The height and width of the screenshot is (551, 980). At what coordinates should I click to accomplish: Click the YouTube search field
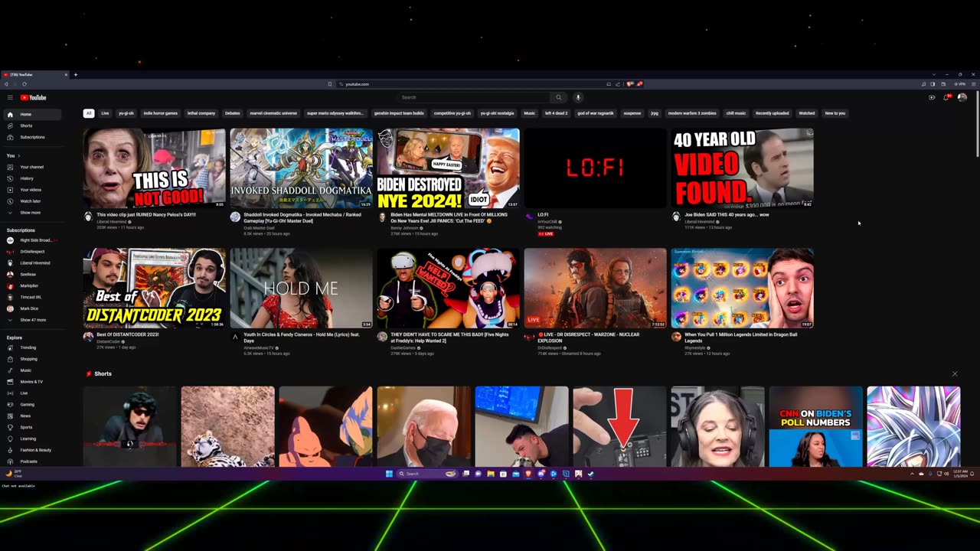coord(474,97)
